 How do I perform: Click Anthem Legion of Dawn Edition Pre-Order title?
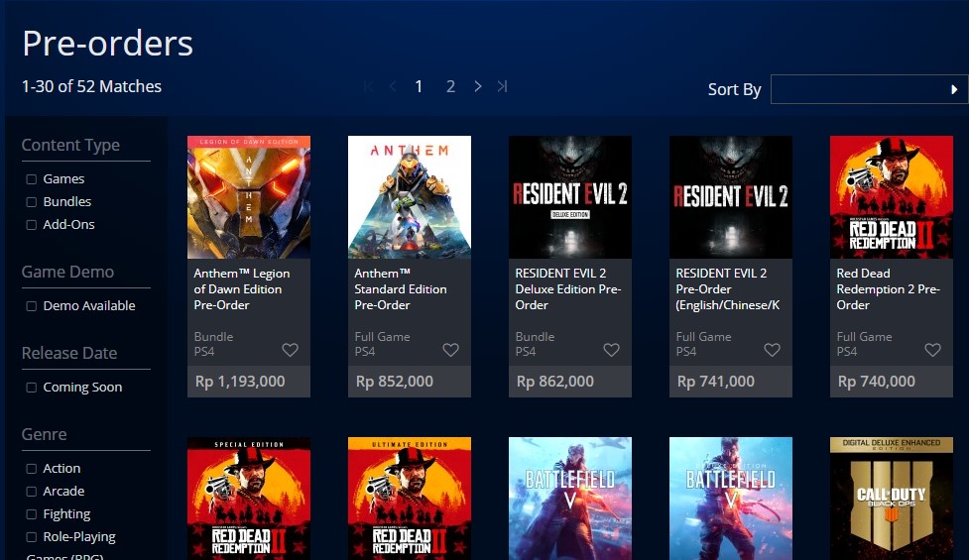click(242, 289)
